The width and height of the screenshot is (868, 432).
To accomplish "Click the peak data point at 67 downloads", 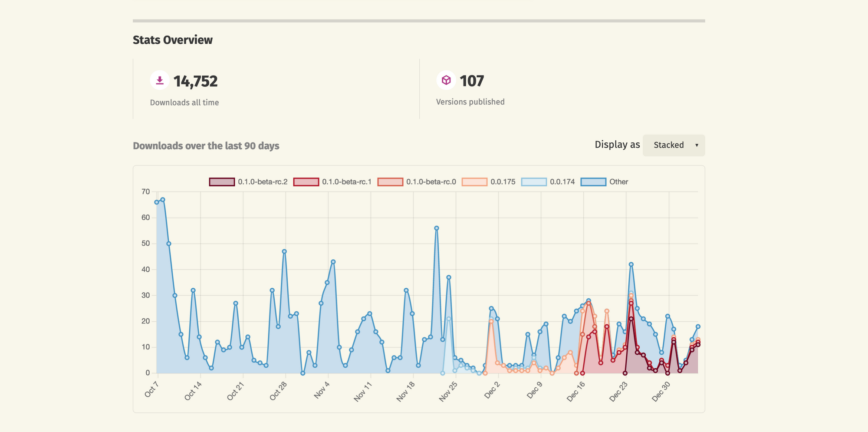I will 163,200.
